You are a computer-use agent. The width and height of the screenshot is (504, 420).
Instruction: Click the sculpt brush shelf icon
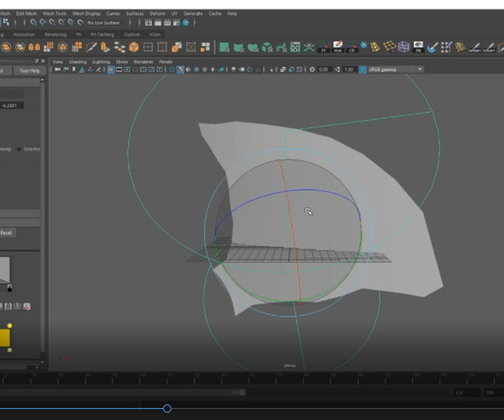432,47
